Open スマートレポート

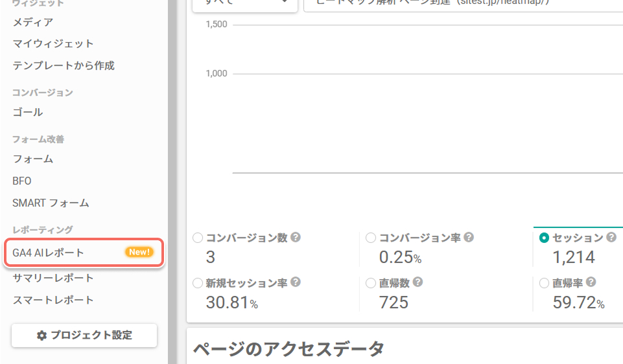click(53, 300)
